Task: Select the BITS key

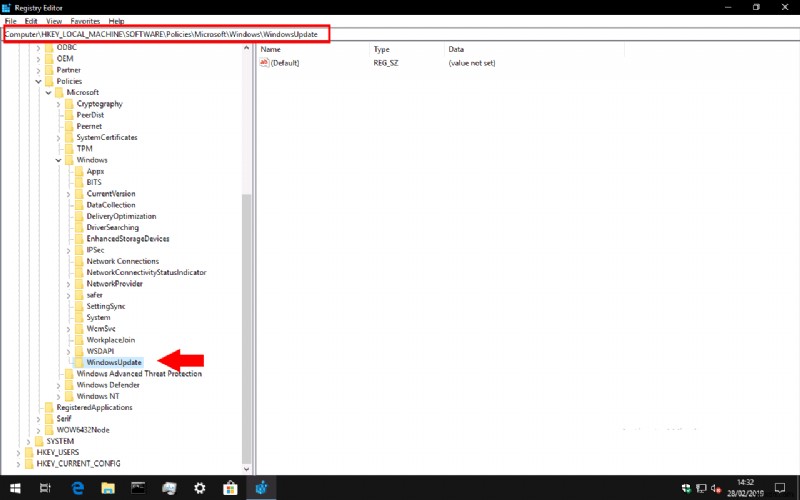Action: point(94,182)
